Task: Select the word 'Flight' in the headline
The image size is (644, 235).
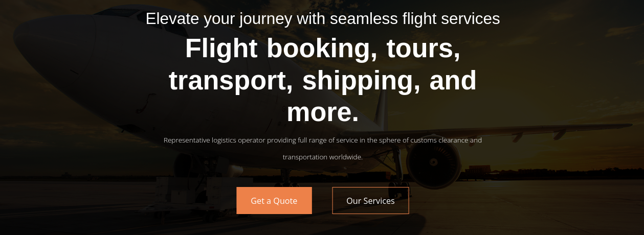Action: click(x=221, y=49)
